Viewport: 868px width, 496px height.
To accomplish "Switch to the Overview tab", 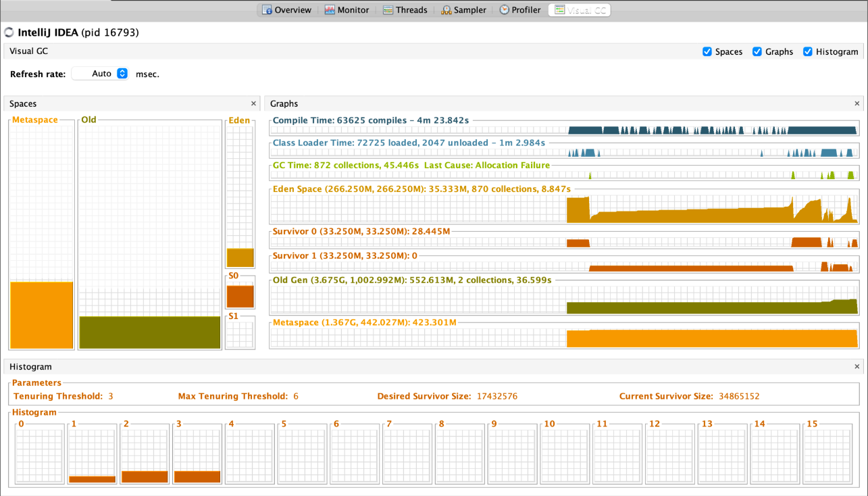I will tap(286, 10).
